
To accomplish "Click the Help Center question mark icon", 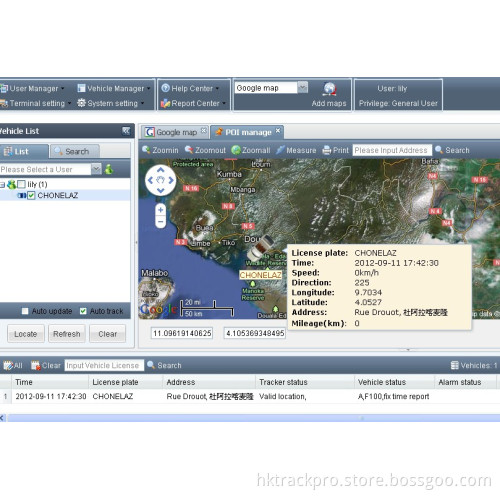I will (165, 88).
